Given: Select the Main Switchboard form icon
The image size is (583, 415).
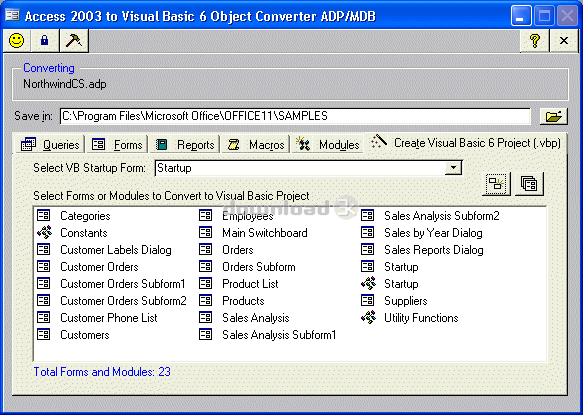Looking at the screenshot, I should (205, 232).
